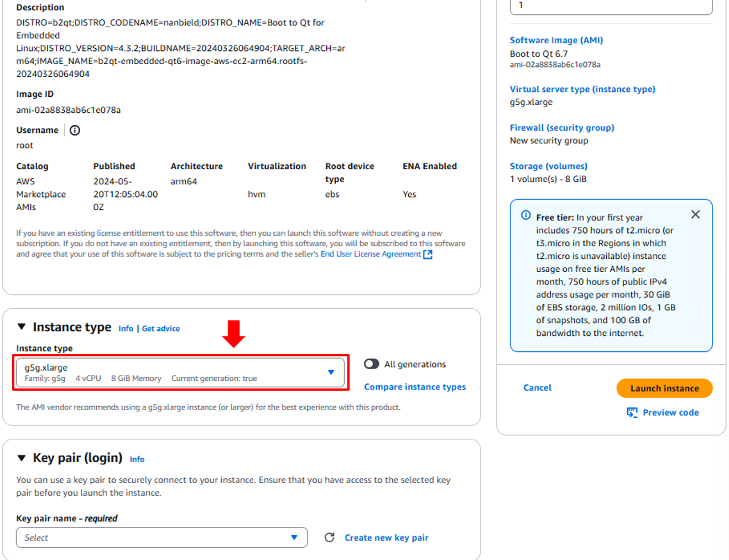Click the End User License Agreement external-link icon
This screenshot has width=729, height=560.
coord(428,255)
